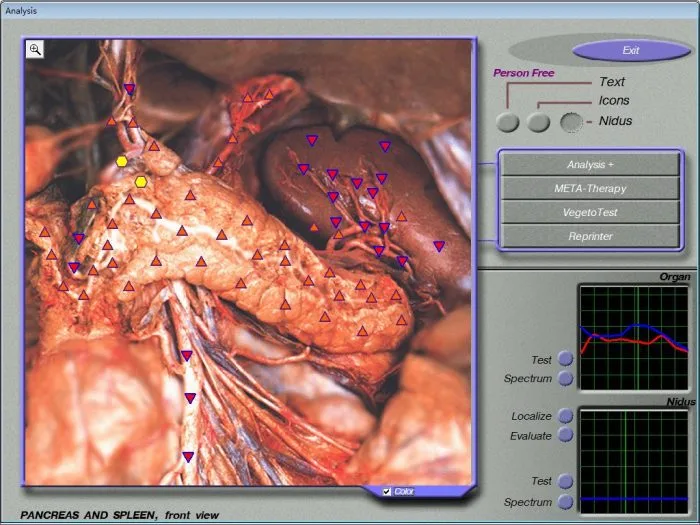700x525 pixels.
Task: Toggle the Icons round button
Action: (x=538, y=122)
